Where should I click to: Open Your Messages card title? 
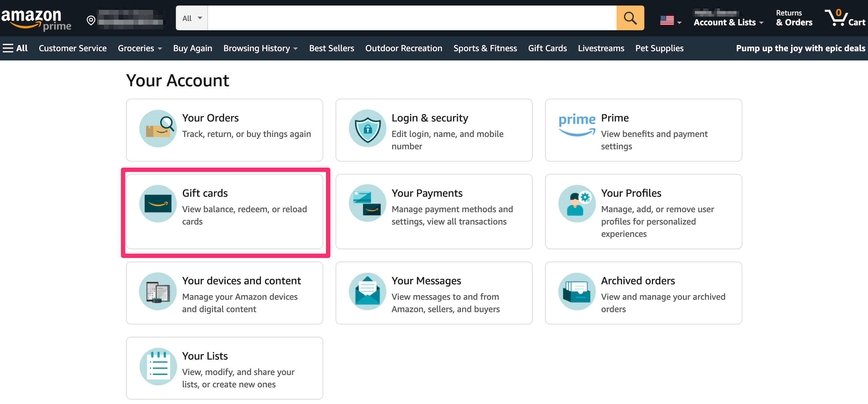pyautogui.click(x=426, y=281)
